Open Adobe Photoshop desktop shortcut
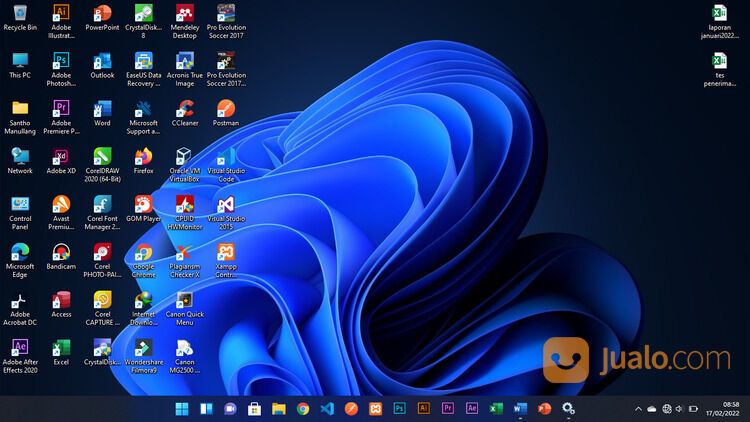 (x=61, y=69)
